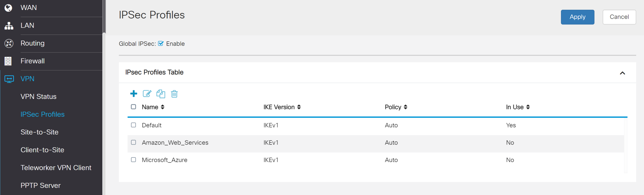The width and height of the screenshot is (644, 195).
Task: Click the trash delete icon
Action: click(x=174, y=94)
